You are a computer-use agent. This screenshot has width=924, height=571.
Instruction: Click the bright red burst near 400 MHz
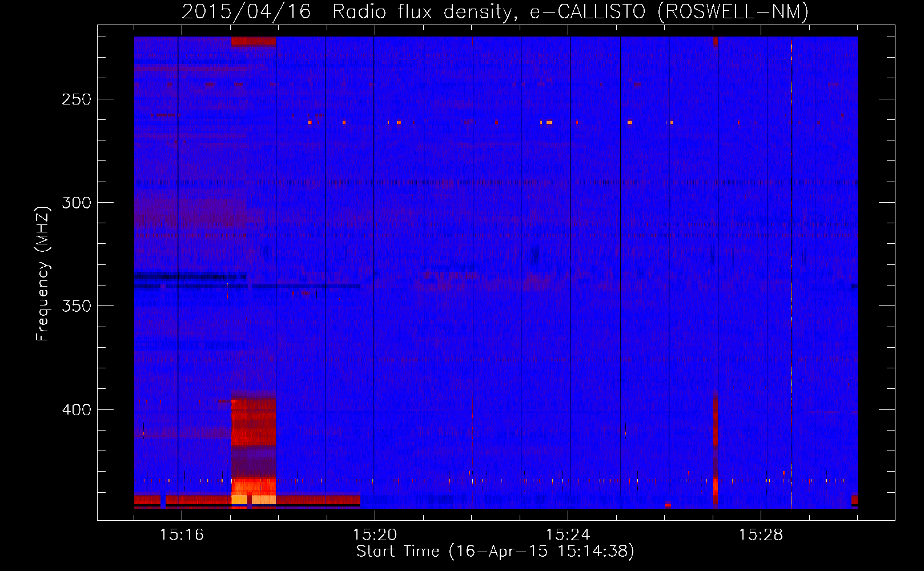[254, 421]
